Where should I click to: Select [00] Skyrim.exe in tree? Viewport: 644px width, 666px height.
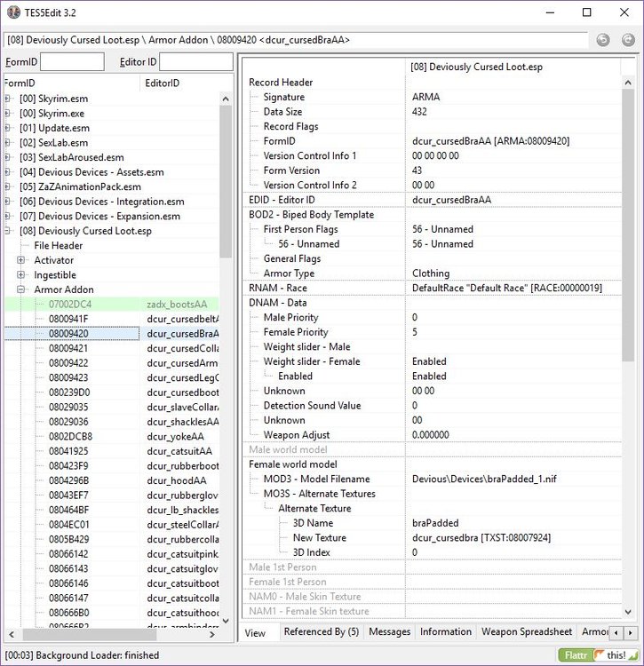tap(52, 114)
